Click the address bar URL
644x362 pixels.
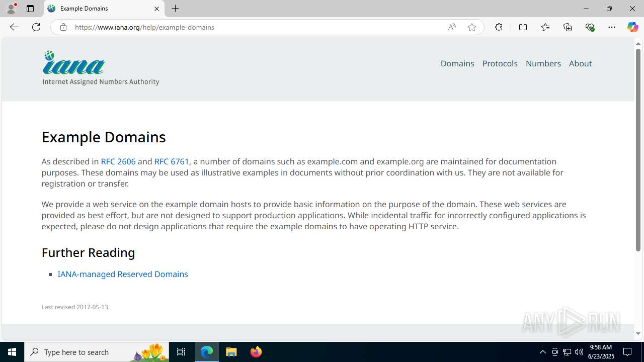click(144, 27)
